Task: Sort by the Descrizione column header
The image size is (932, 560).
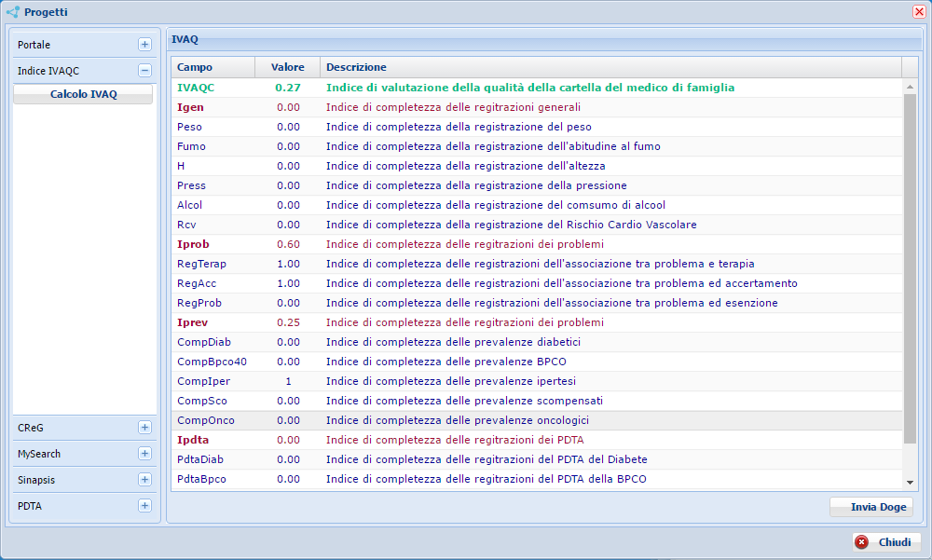Action: coord(611,67)
